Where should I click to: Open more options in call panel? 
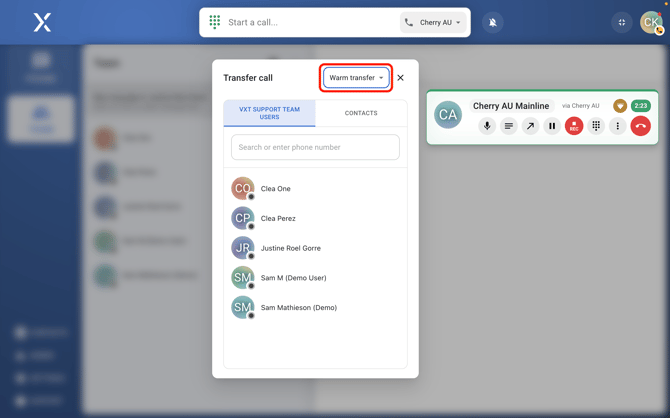618,126
